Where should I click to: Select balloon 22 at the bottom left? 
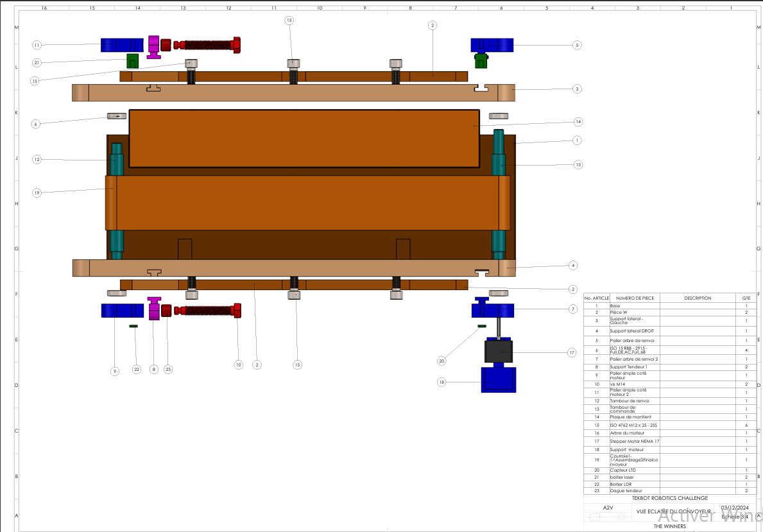[136, 369]
